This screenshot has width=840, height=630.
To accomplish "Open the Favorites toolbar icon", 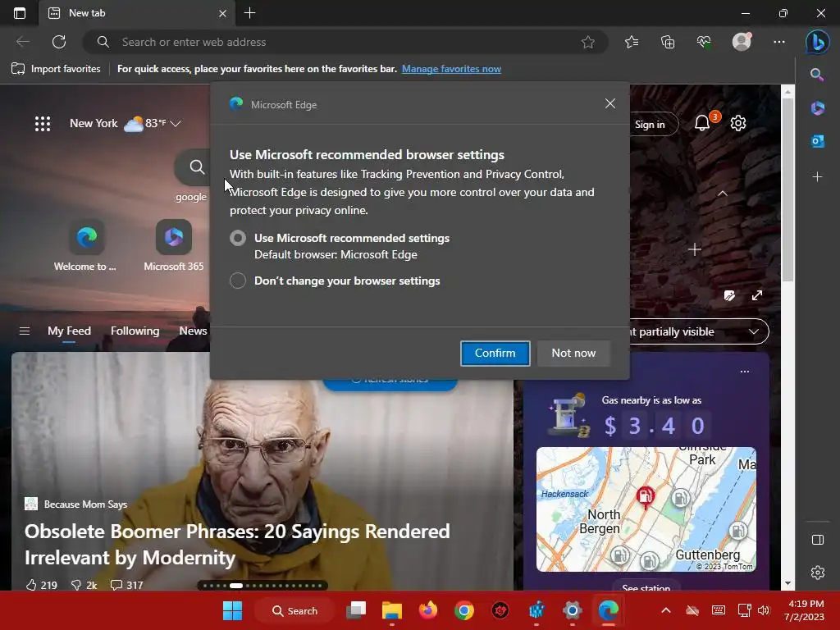I will coord(632,42).
